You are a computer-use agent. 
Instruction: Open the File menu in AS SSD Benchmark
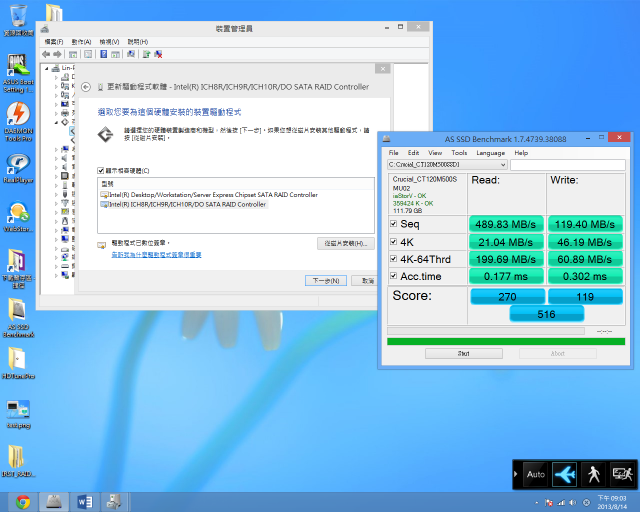393,153
